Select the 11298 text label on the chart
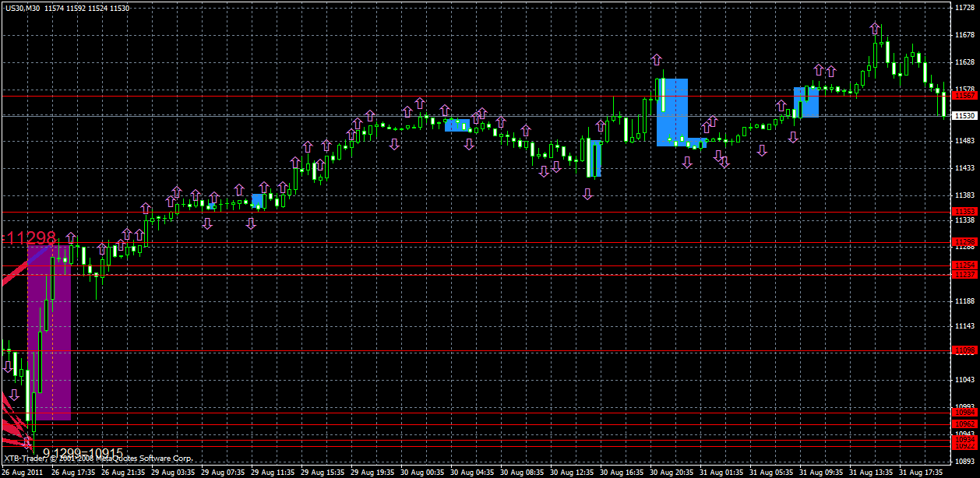The width and height of the screenshot is (980, 478). [30, 239]
